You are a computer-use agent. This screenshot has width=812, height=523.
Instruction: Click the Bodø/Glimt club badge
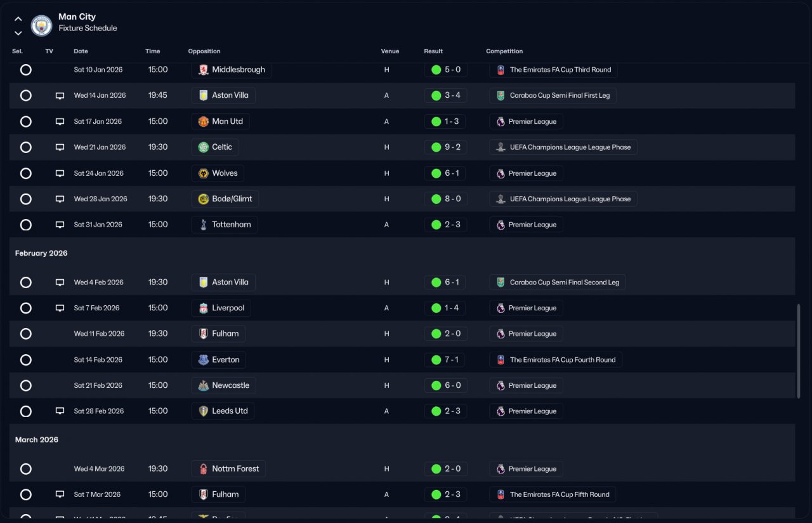coord(203,199)
